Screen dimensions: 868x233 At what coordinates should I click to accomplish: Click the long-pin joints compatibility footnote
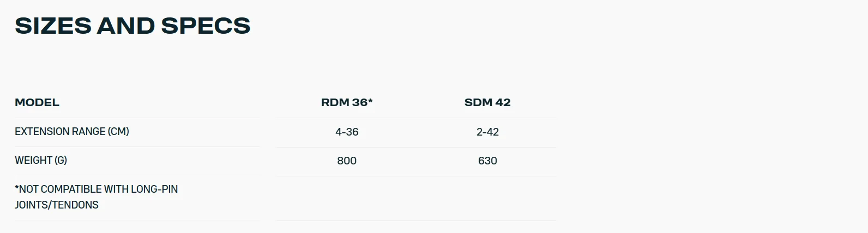[97, 197]
